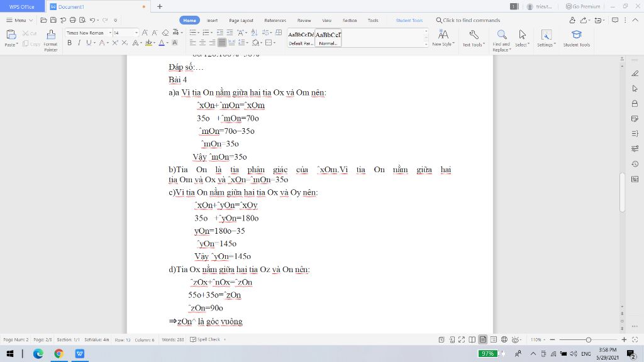This screenshot has width=644, height=362.
Task: Sort text with the A-Z sort icon
Action: click(254, 33)
